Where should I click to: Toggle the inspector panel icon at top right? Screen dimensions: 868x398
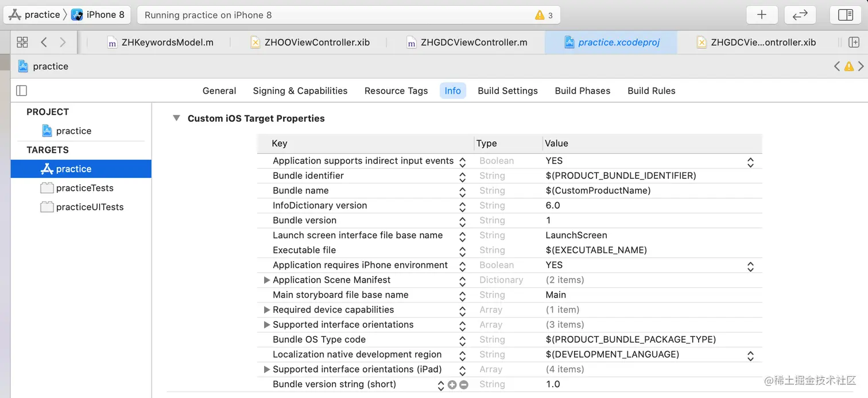point(845,15)
